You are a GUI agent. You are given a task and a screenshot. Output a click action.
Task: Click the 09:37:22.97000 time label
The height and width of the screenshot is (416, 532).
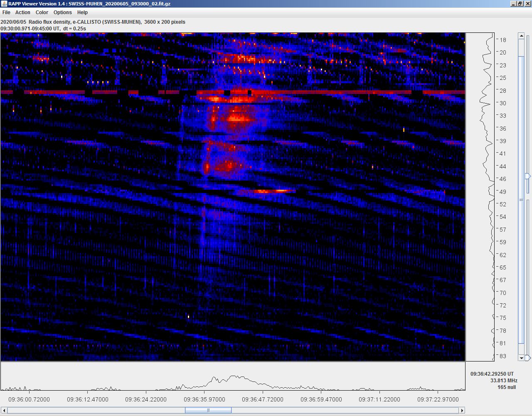point(438,399)
